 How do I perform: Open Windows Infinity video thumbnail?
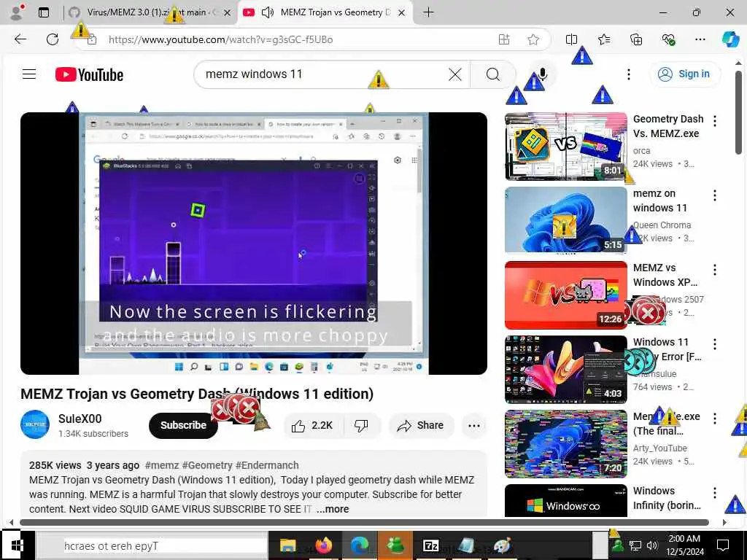(566, 500)
